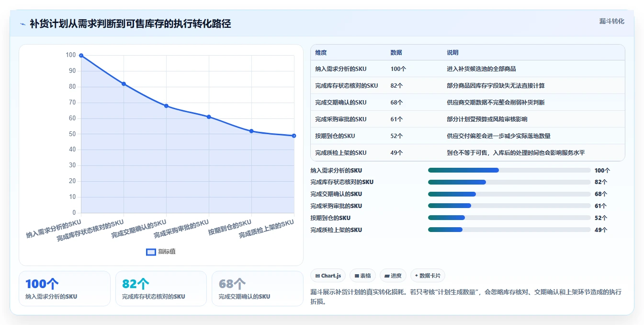Click progress row label 按期到仓的SKU
Image resolution: width=644 pixels, height=325 pixels.
click(330, 218)
